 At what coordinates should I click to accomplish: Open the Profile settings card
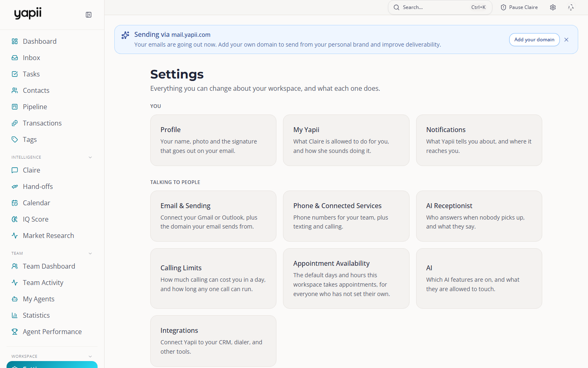(x=213, y=140)
